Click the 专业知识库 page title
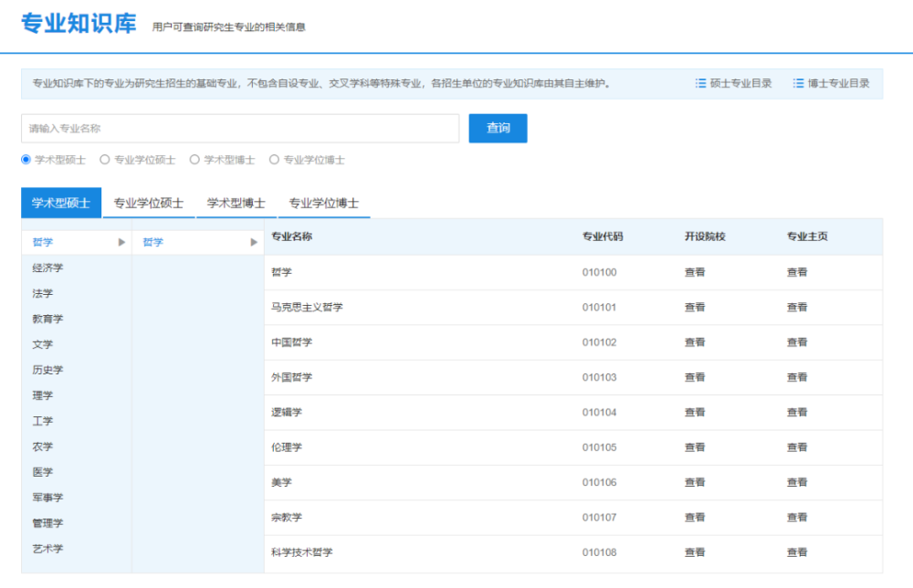This screenshot has height=588, width=913. pyautogui.click(x=79, y=24)
